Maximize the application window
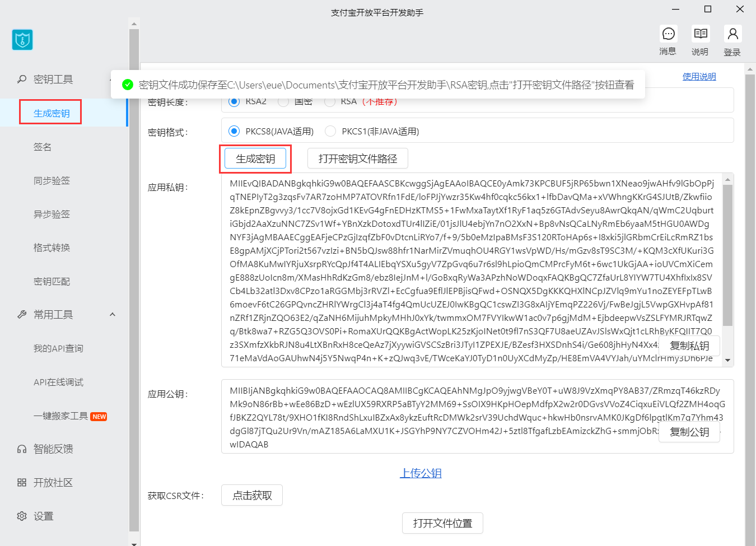 pos(708,9)
